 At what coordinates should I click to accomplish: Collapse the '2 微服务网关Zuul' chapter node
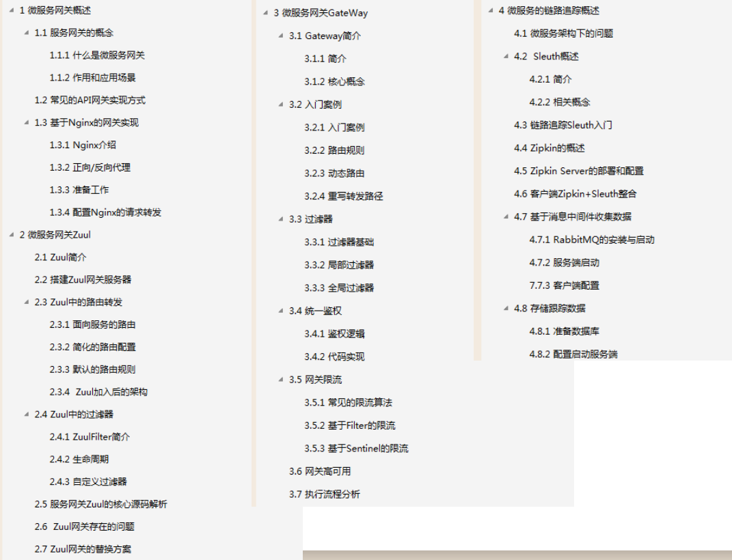(x=12, y=234)
